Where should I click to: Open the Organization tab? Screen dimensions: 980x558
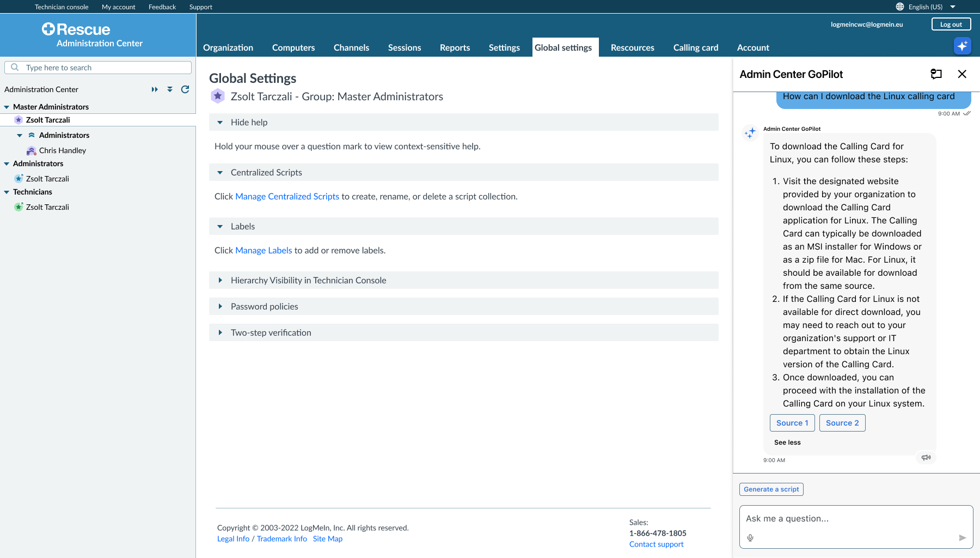(x=228, y=47)
